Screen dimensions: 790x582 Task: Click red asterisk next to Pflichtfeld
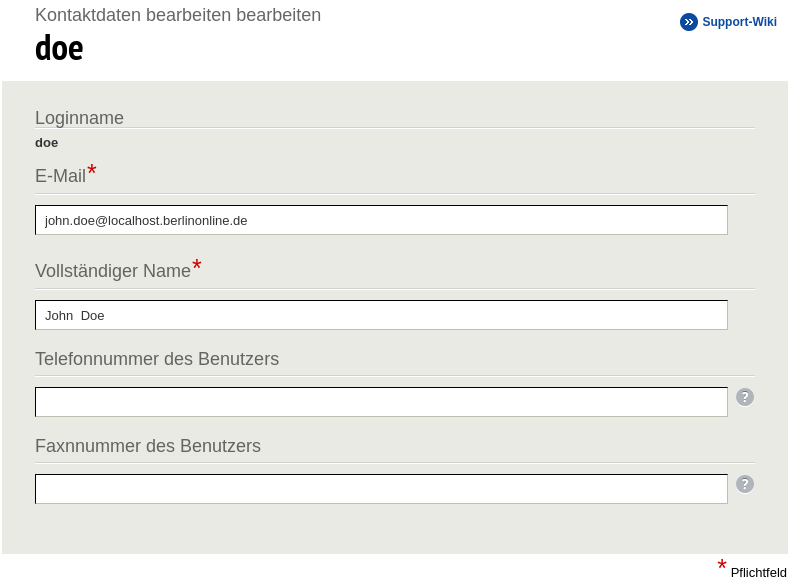tap(722, 564)
